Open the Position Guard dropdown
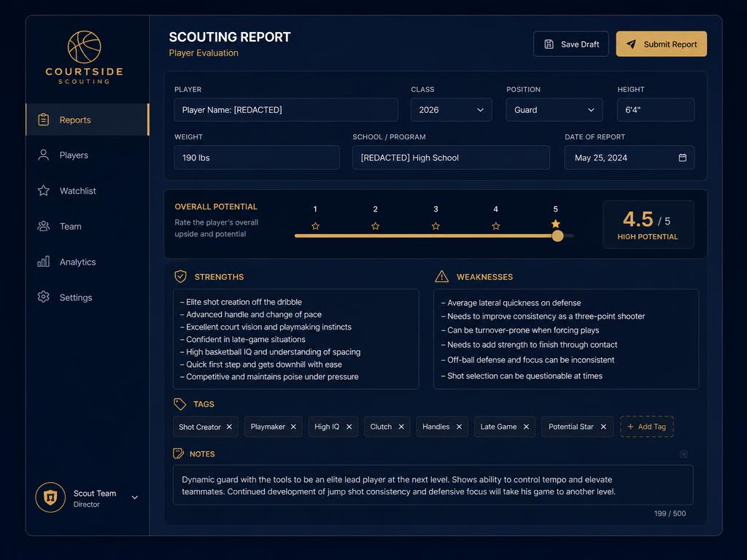 coord(554,110)
